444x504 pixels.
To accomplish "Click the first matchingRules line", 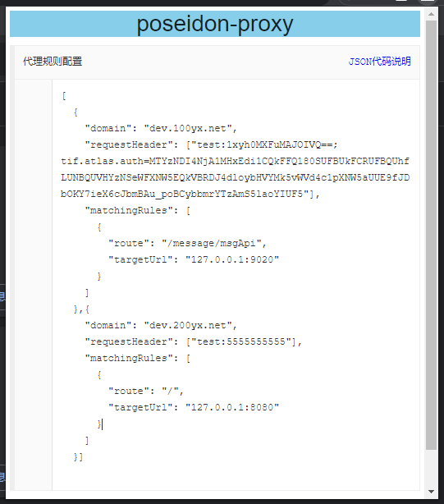I will (x=138, y=210).
